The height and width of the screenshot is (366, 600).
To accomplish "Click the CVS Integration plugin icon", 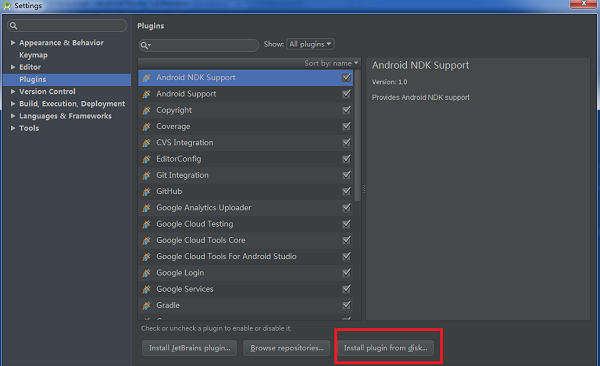I will [147, 143].
